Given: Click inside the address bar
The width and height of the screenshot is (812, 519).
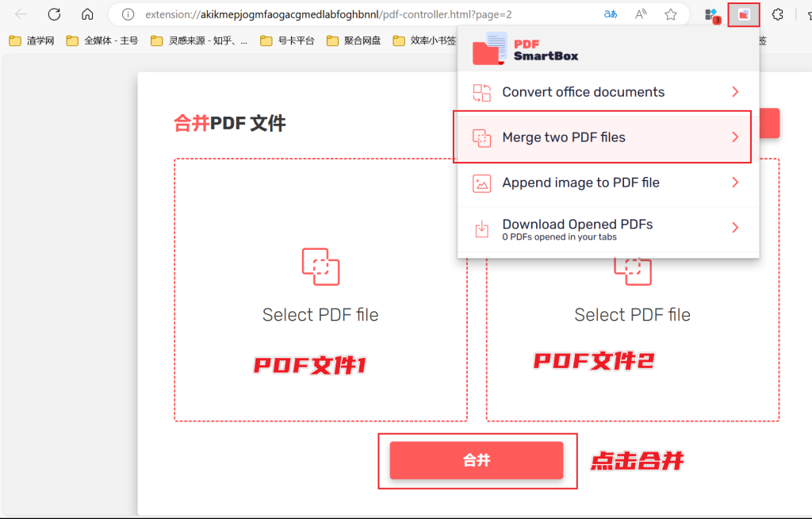Looking at the screenshot, I should [357, 13].
